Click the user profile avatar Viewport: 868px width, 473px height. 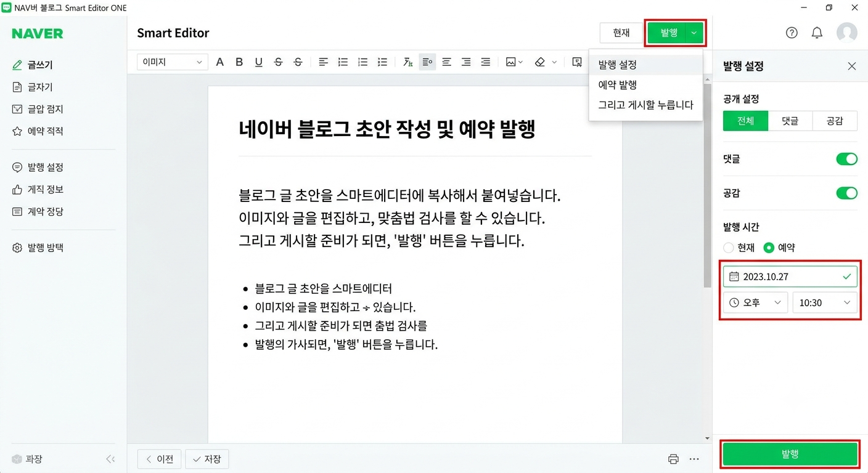pos(846,33)
